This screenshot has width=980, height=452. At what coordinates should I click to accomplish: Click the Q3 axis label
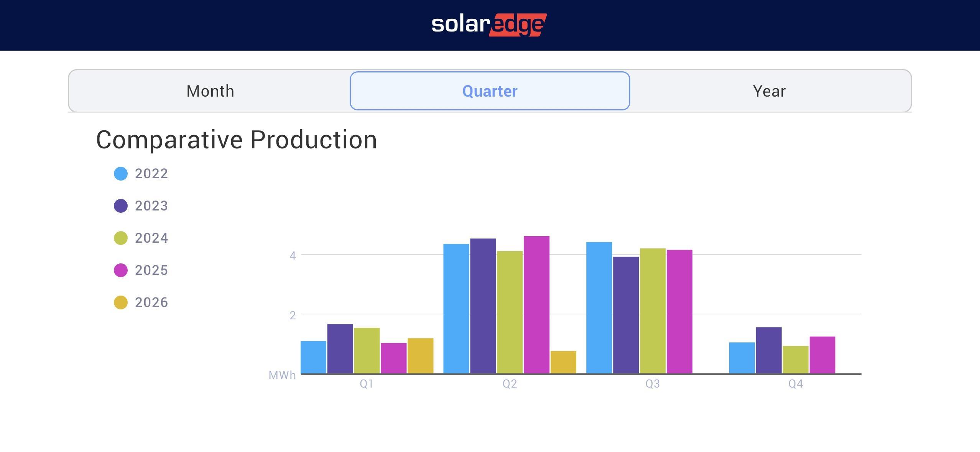pyautogui.click(x=652, y=384)
